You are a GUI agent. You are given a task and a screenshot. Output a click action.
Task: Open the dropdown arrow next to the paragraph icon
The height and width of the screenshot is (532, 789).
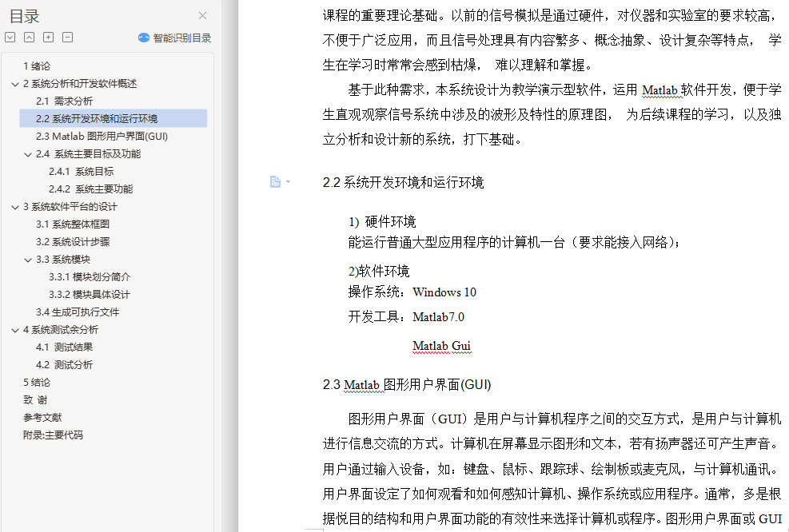pyautogui.click(x=289, y=181)
